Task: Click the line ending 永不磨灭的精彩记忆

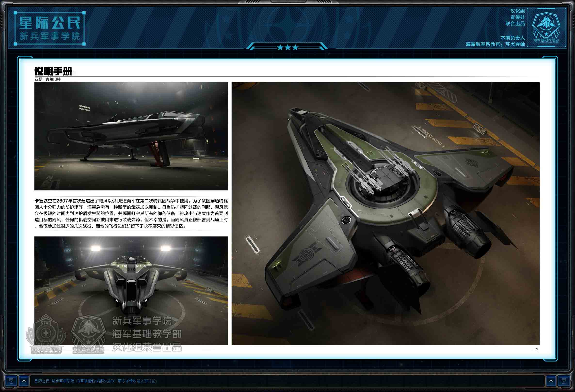Action: [110, 226]
